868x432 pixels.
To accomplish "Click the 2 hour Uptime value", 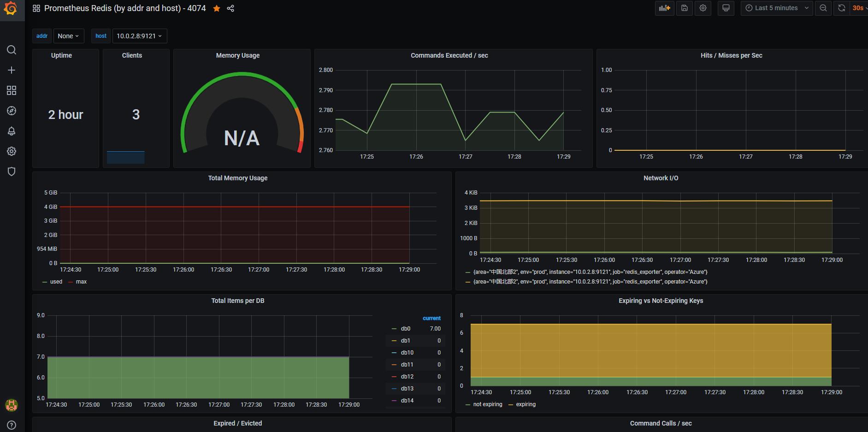I will 65,115.
